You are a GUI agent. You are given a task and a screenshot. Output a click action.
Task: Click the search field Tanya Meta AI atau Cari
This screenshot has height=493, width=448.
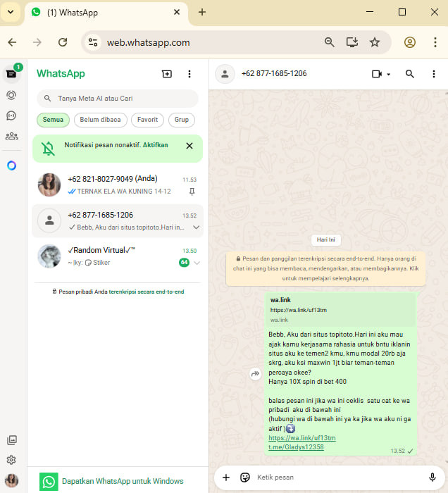pos(118,99)
